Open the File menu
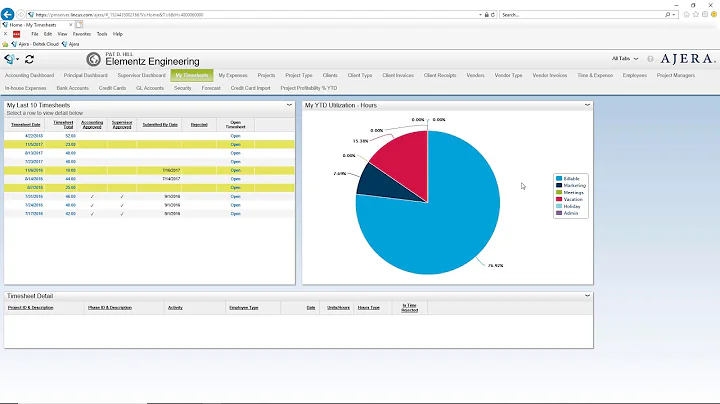720x404 pixels. point(35,34)
